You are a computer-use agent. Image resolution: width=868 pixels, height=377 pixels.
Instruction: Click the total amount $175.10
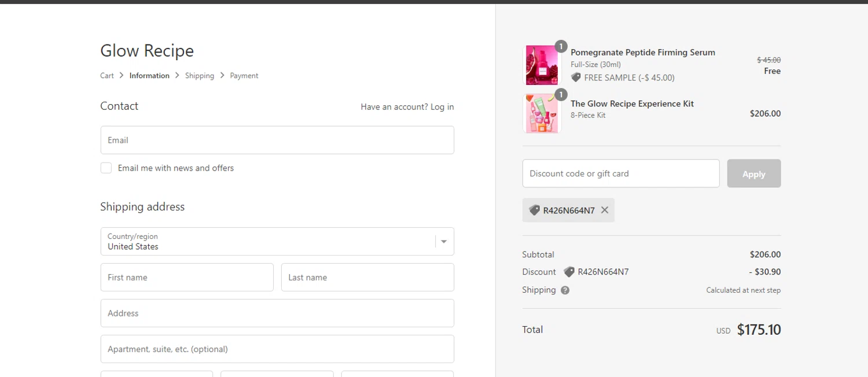coord(759,330)
